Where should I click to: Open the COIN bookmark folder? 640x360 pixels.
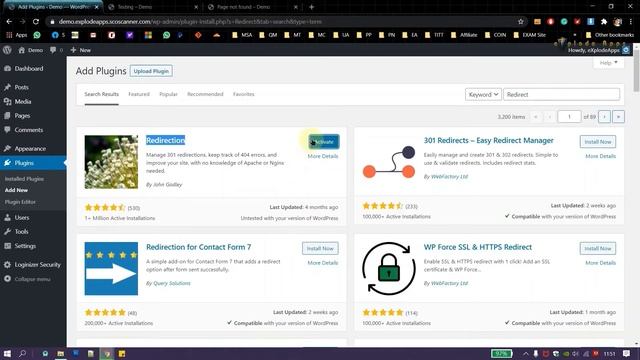[496, 35]
